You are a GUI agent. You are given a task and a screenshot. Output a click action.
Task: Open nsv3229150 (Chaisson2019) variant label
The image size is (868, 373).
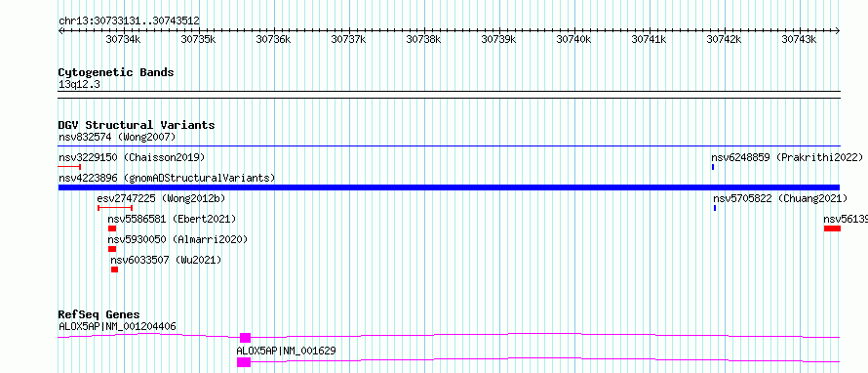132,157
